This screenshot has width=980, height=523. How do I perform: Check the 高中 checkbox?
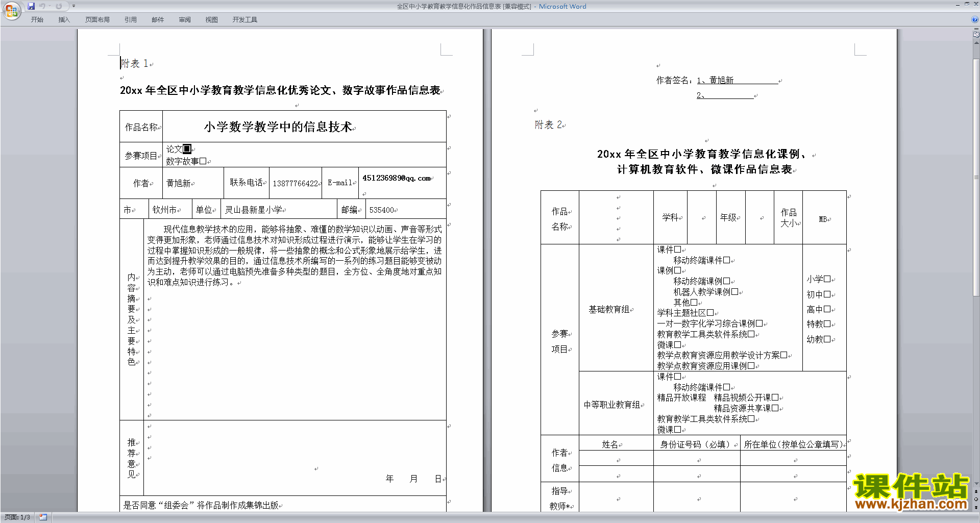[x=827, y=309]
